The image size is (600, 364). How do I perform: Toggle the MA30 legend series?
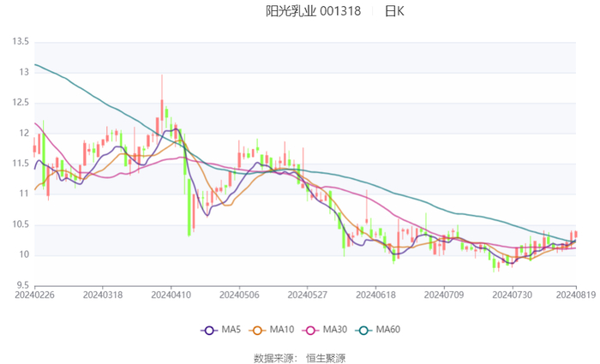325,330
